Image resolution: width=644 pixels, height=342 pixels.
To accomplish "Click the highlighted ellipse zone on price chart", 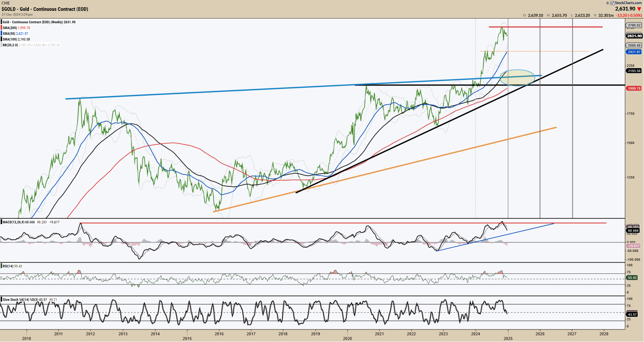I will (517, 77).
